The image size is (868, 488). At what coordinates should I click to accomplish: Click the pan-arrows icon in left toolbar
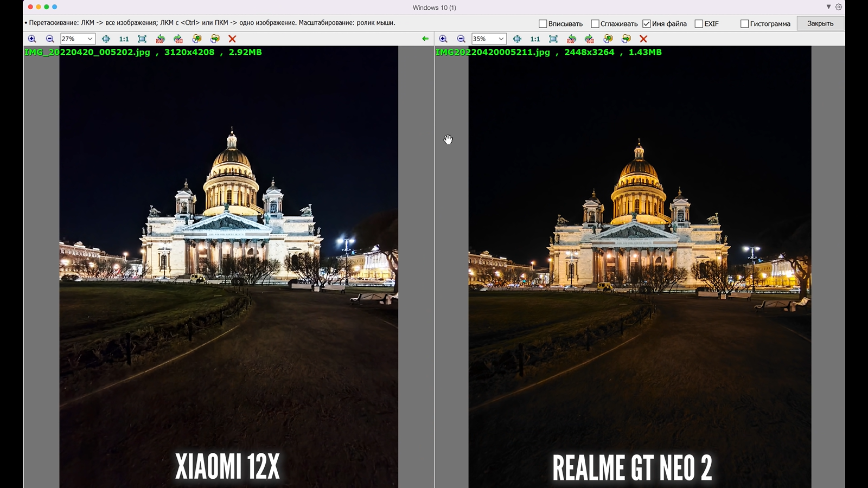point(106,39)
